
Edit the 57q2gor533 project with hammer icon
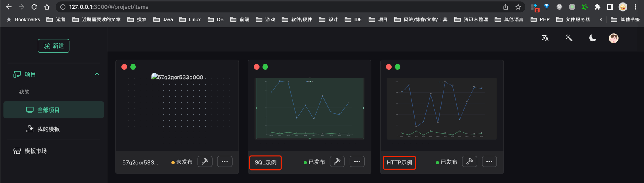(205, 162)
